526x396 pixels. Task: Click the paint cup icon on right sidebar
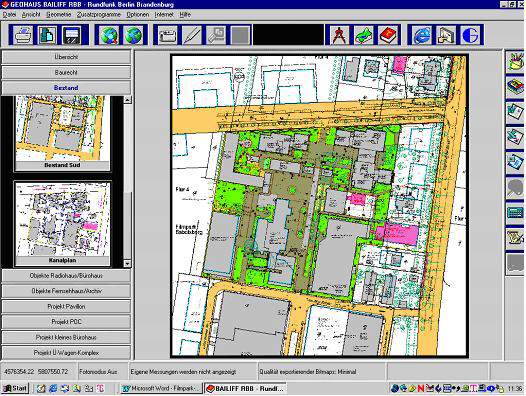tap(515, 61)
